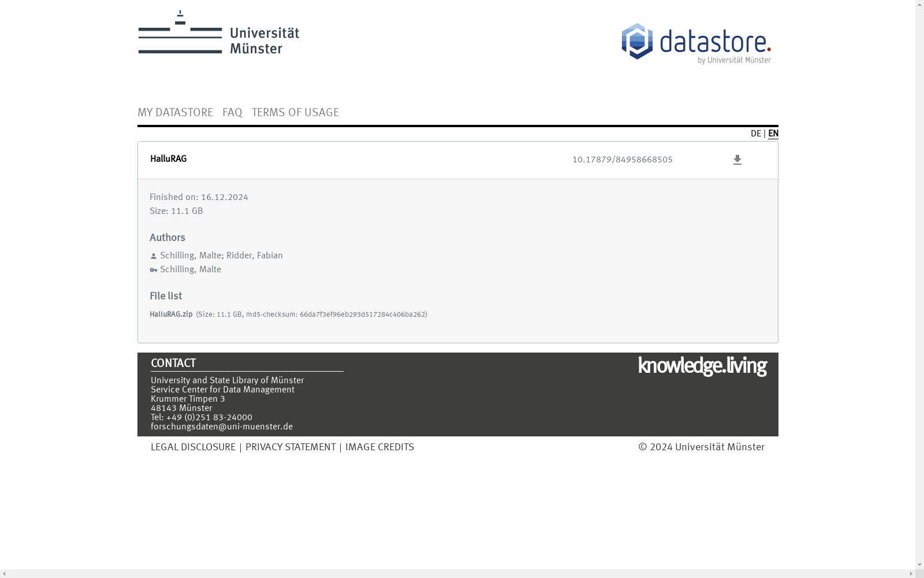Click the '© 2024 Universität Münster' text
This screenshot has width=924, height=578.
click(x=701, y=447)
